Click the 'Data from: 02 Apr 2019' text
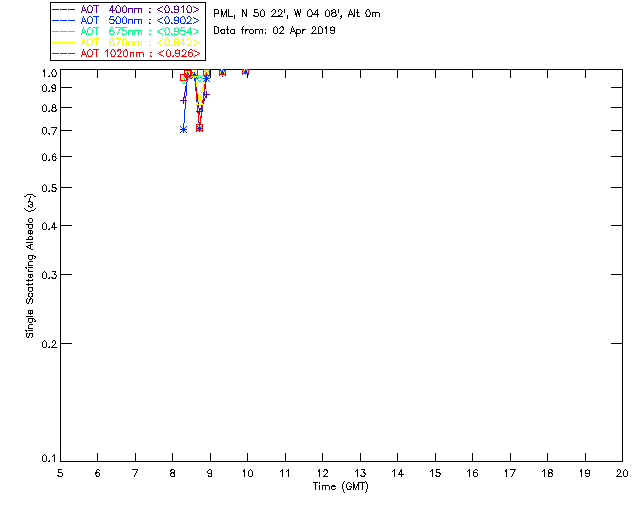Image resolution: width=640 pixels, height=512 pixels. pos(274,30)
